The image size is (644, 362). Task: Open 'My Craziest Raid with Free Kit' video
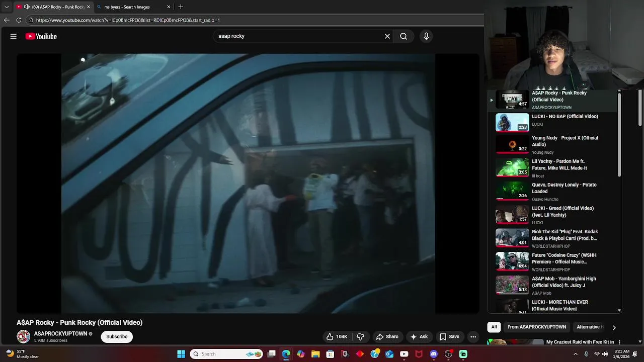(580, 342)
